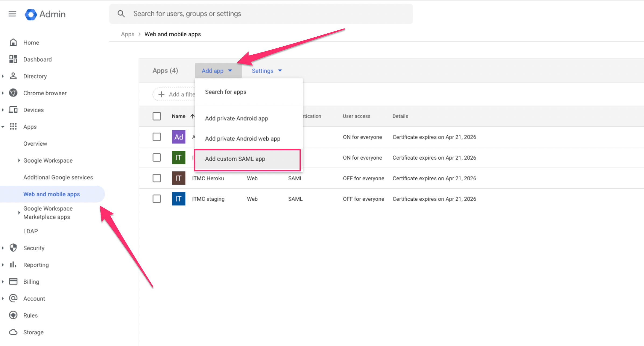This screenshot has width=644, height=346.
Task: Click the Devices icon
Action: click(x=13, y=110)
